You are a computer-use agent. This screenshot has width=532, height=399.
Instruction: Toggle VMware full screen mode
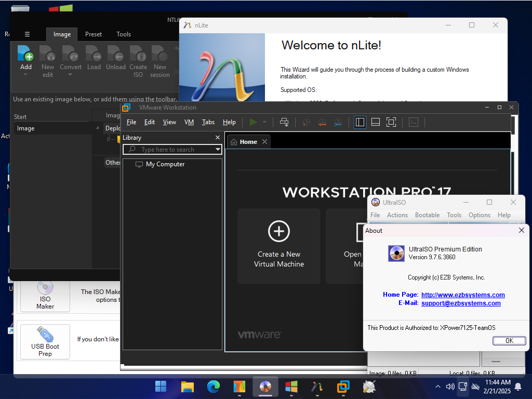391,122
